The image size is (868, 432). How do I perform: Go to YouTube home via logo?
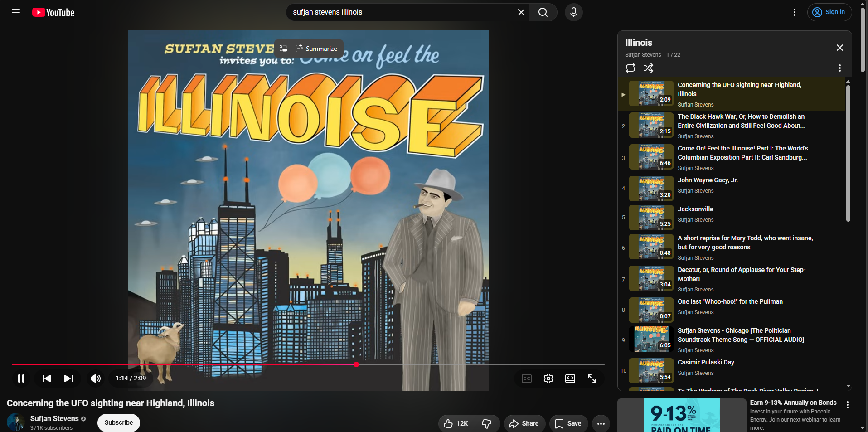coord(53,12)
